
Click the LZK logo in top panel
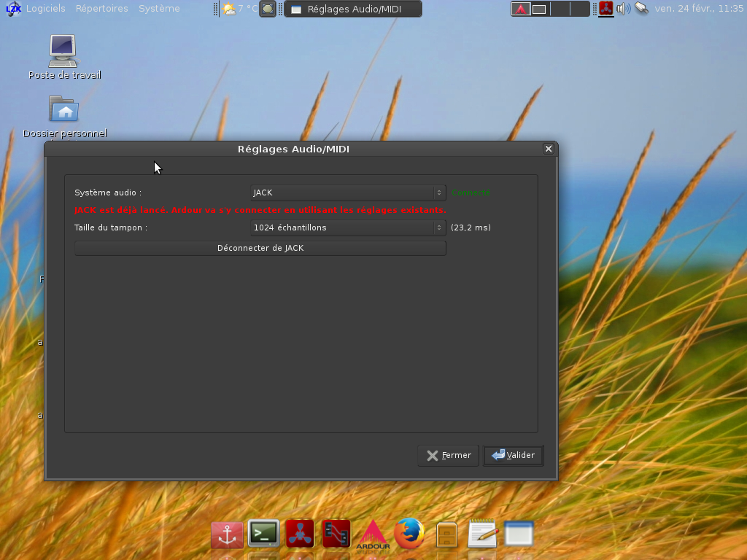13,9
